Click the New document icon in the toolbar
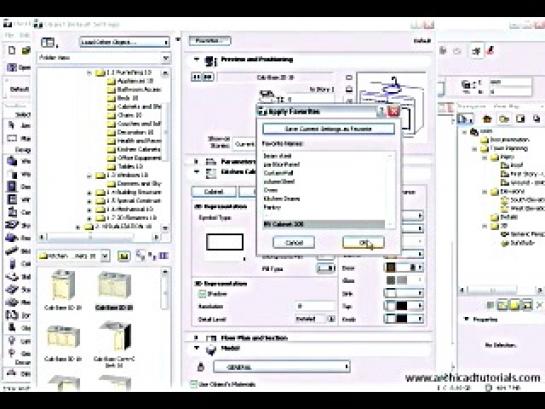Screen dimensions: 545x409 tap(12, 50)
